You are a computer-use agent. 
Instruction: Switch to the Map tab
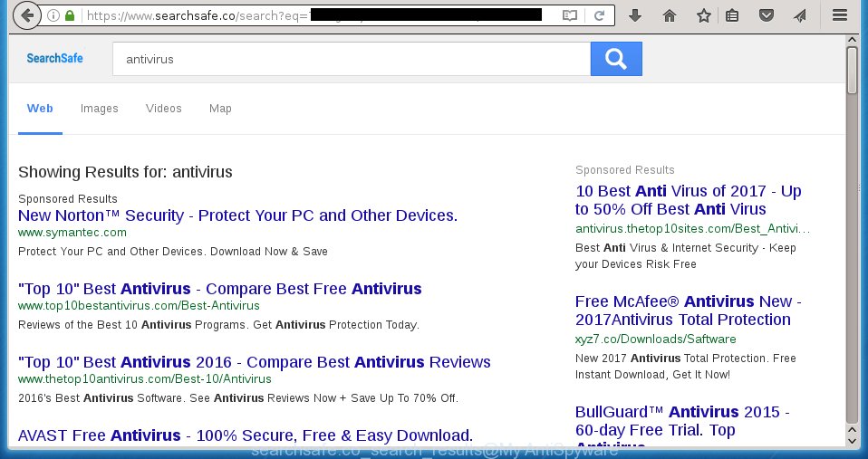point(220,109)
